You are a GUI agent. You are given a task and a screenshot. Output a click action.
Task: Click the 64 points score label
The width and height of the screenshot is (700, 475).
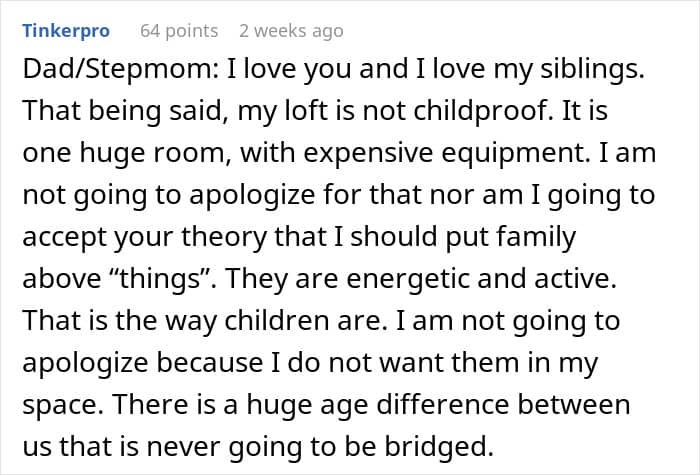[x=179, y=31]
